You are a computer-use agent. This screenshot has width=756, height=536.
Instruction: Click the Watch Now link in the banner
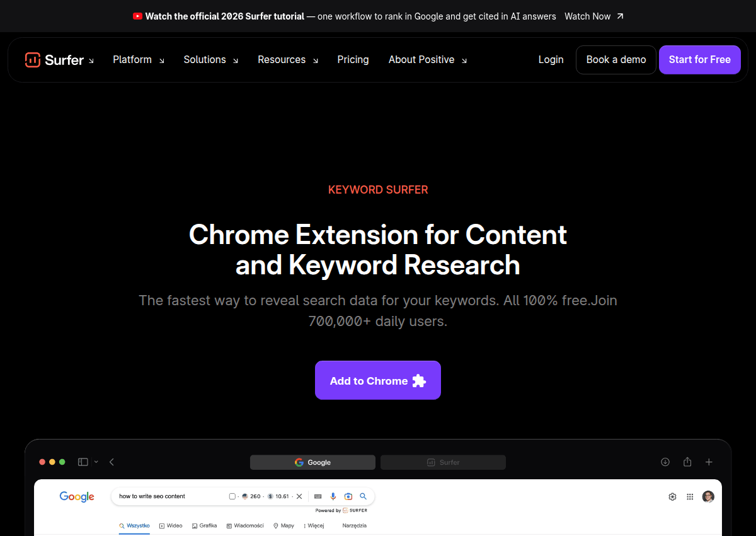[x=587, y=16]
